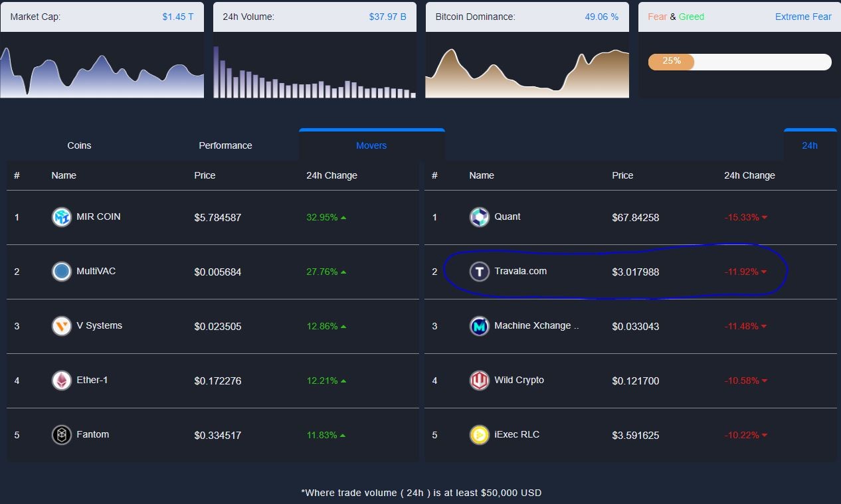This screenshot has width=841, height=504.
Task: Switch to the Performance tab
Action: tap(225, 145)
